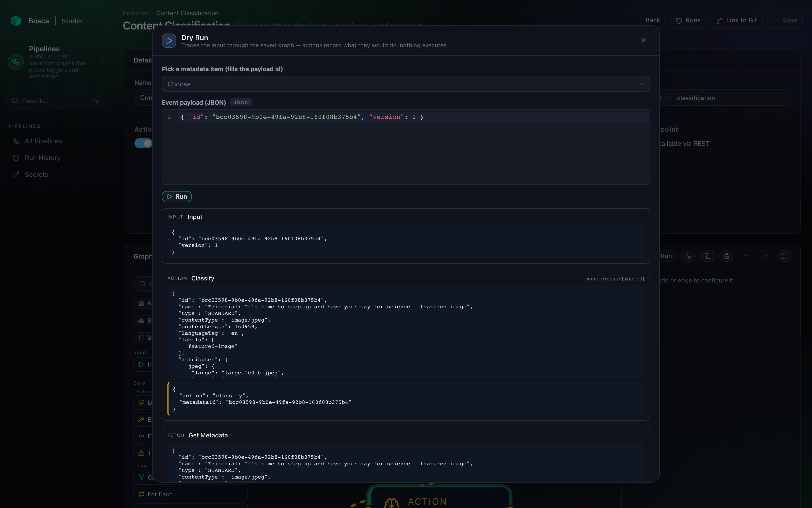
Task: Click the green play Input node icon in palette
Action: [141, 365]
